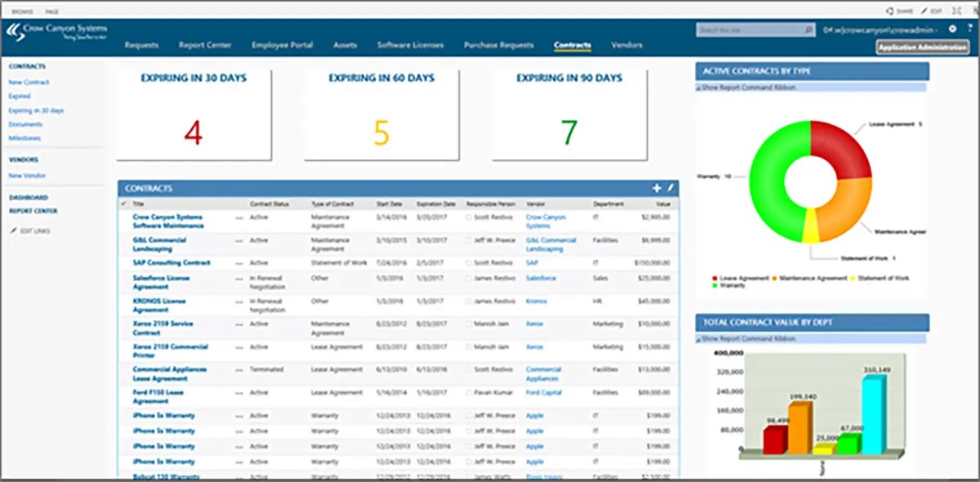Open the New Vendor sidebar link
980x482 pixels.
(27, 176)
